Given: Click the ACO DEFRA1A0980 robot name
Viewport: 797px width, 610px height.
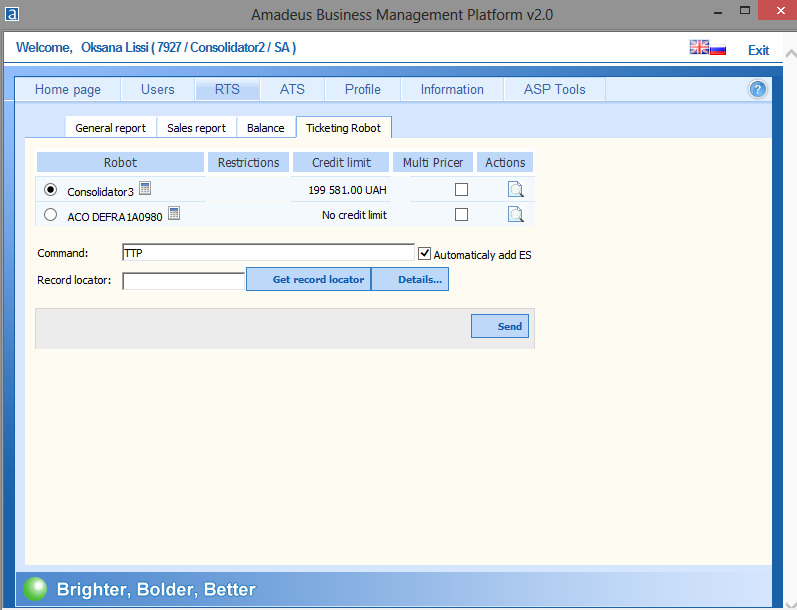Looking at the screenshot, I should [115, 217].
